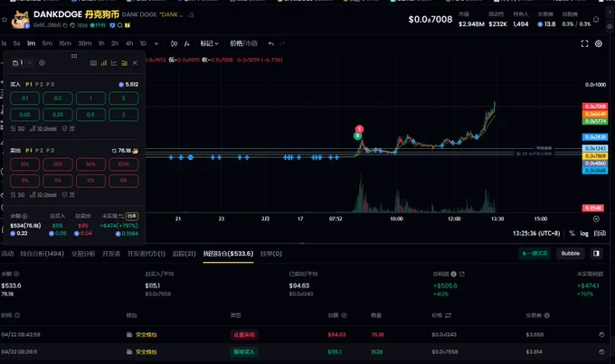The width and height of the screenshot is (615, 364).
Task: Reset chart time scale icon near axis
Action: coord(596,219)
